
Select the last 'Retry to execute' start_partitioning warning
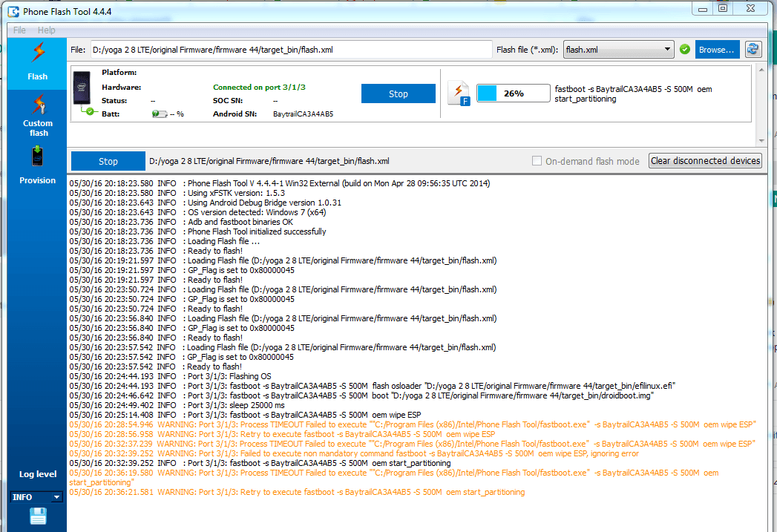(x=298, y=493)
